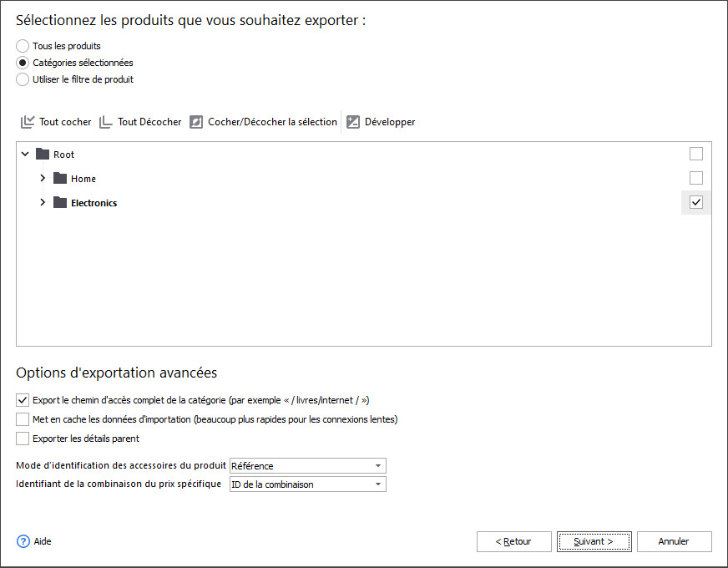The width and height of the screenshot is (728, 568).
Task: Go back with the Retour button
Action: [x=514, y=541]
